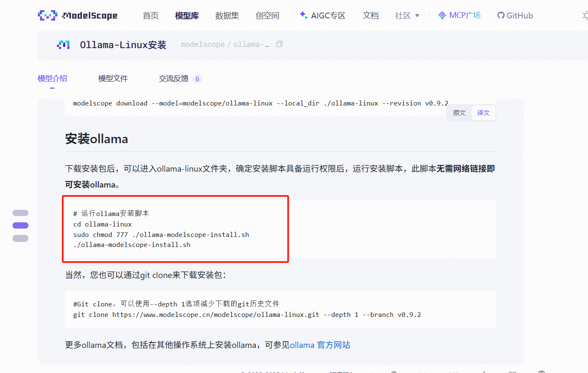The width and height of the screenshot is (588, 373).
Task: Click the feedback count badge 6
Action: 197,79
